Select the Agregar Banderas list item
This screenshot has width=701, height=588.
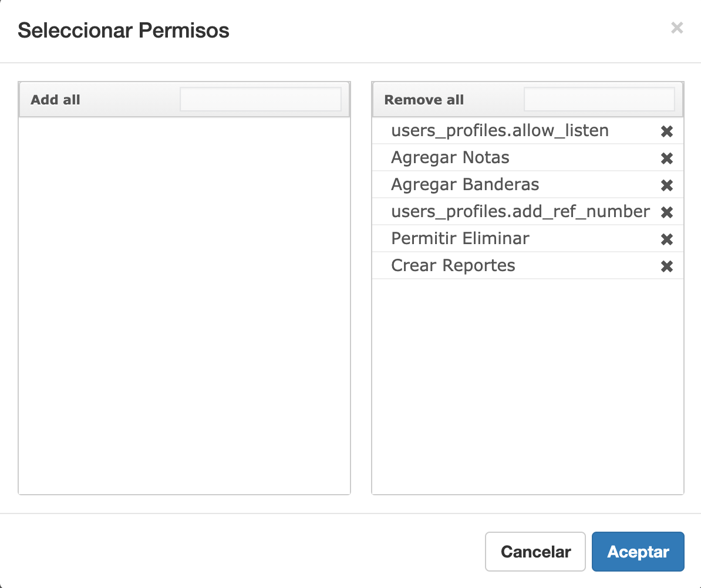(x=528, y=184)
